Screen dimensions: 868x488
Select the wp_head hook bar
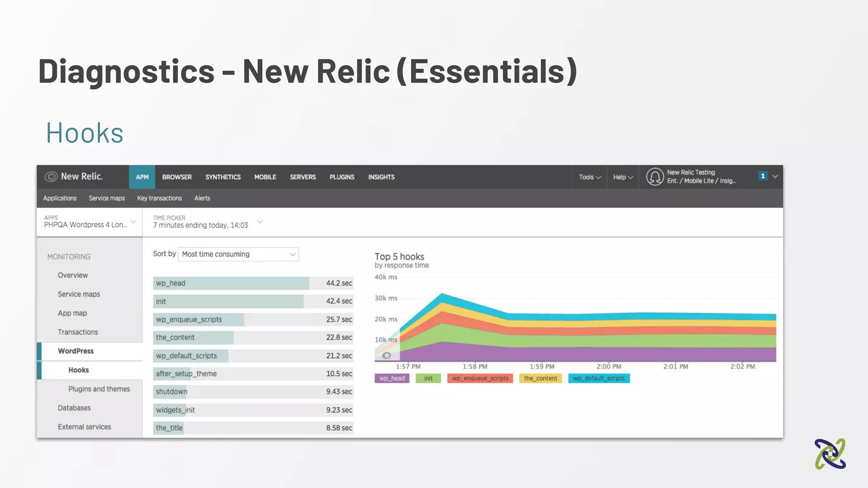(253, 283)
